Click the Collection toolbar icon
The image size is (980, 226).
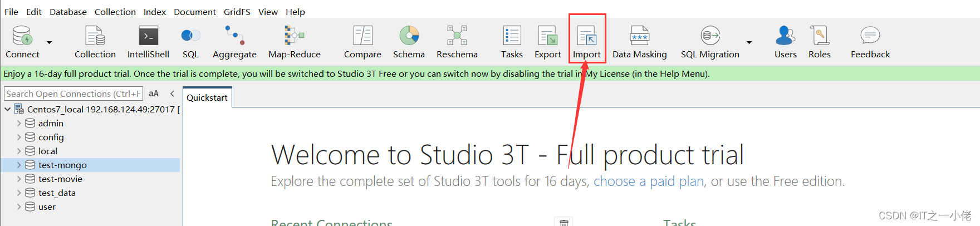95,42
